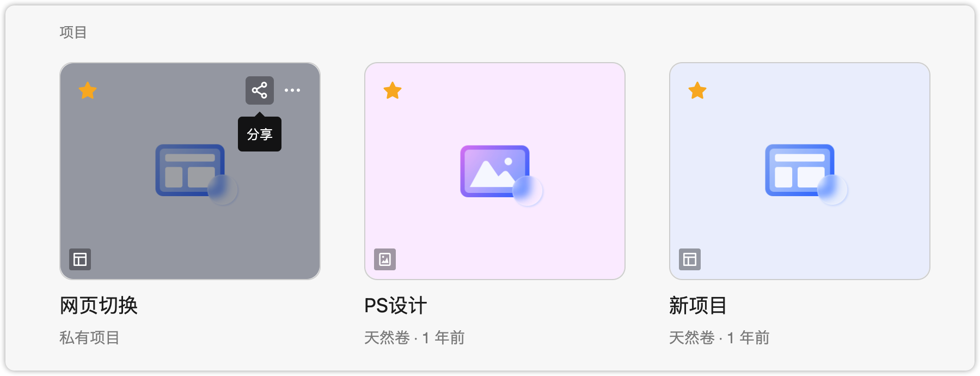Viewport: 980px width, 376px height.
Task: Open the PS设计 project title
Action: point(395,306)
